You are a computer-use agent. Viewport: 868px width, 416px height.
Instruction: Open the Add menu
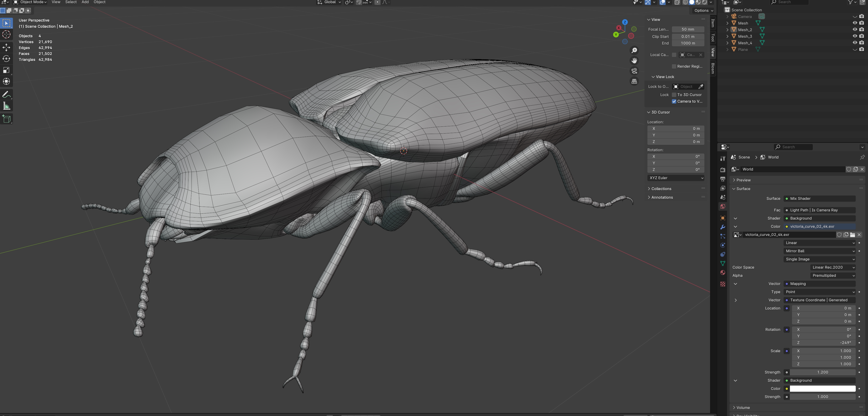coord(85,2)
